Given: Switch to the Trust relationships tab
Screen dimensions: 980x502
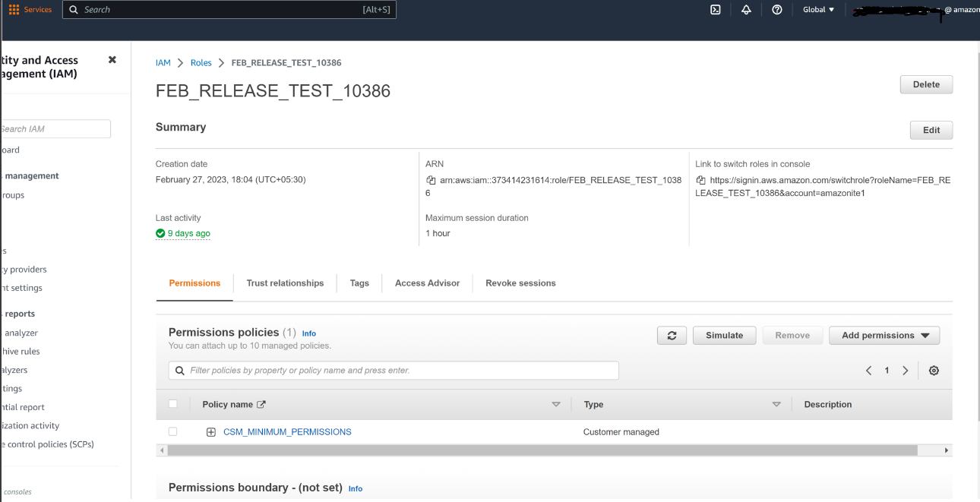Looking at the screenshot, I should pyautogui.click(x=285, y=283).
